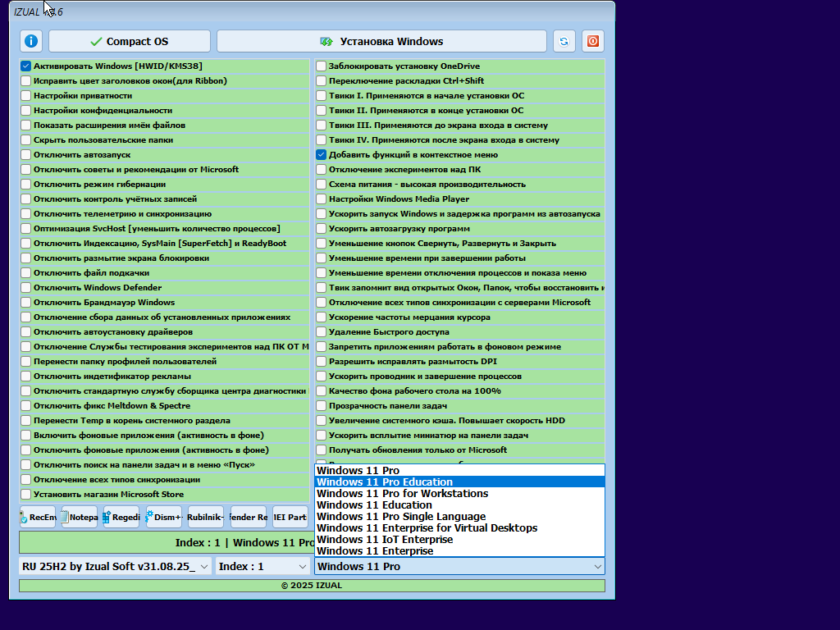This screenshot has width=840, height=630.
Task: Check Отключить фикс Meltdown & Spectre
Action: click(25, 405)
